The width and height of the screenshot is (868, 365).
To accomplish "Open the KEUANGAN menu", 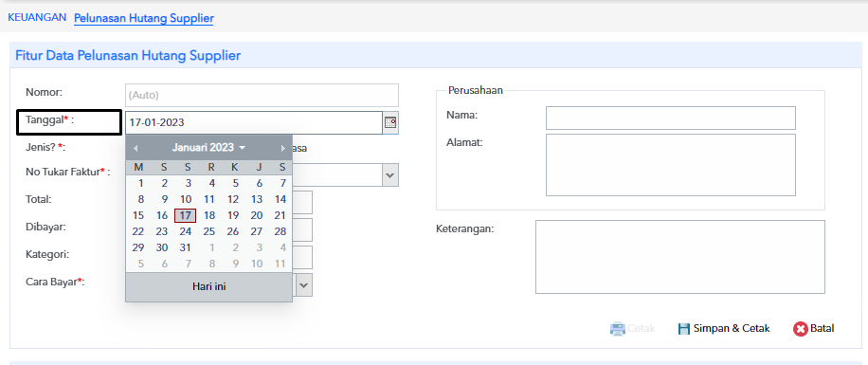I will [x=37, y=17].
